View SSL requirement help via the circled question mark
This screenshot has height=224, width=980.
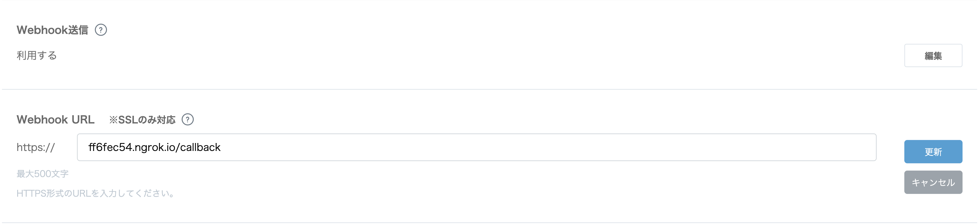[188, 119]
